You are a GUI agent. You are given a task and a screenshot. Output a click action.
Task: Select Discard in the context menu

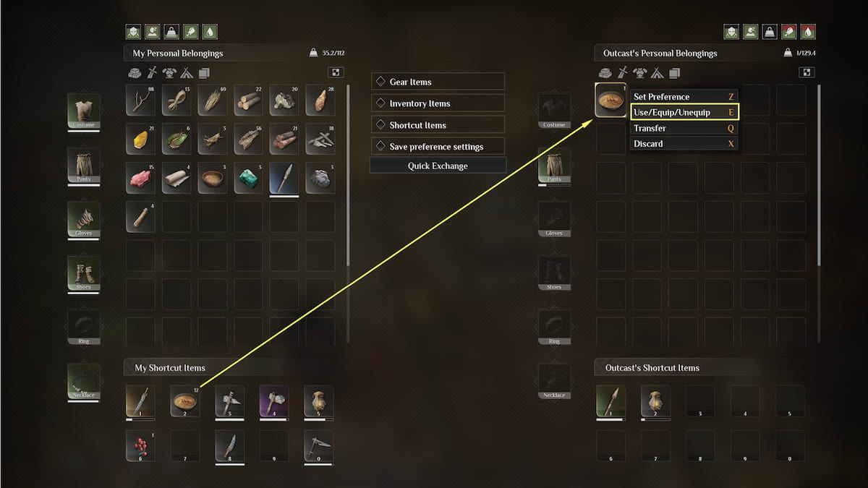[684, 144]
